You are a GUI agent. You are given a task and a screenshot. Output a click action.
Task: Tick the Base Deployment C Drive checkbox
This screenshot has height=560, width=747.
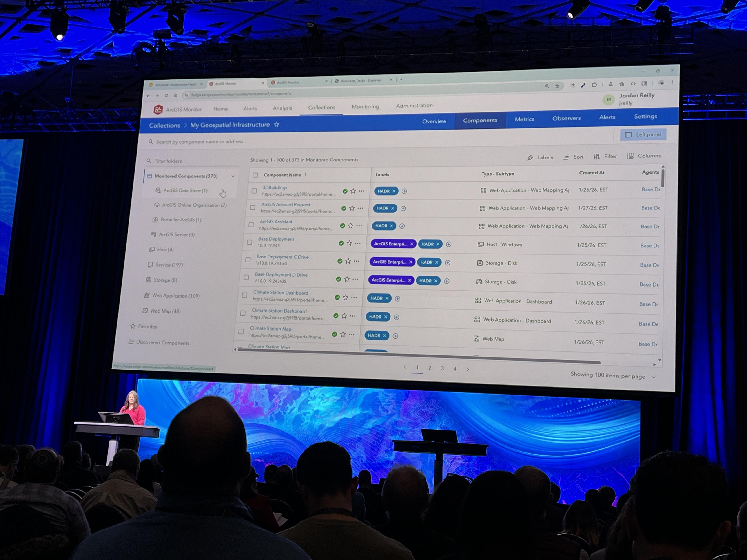coord(248,260)
